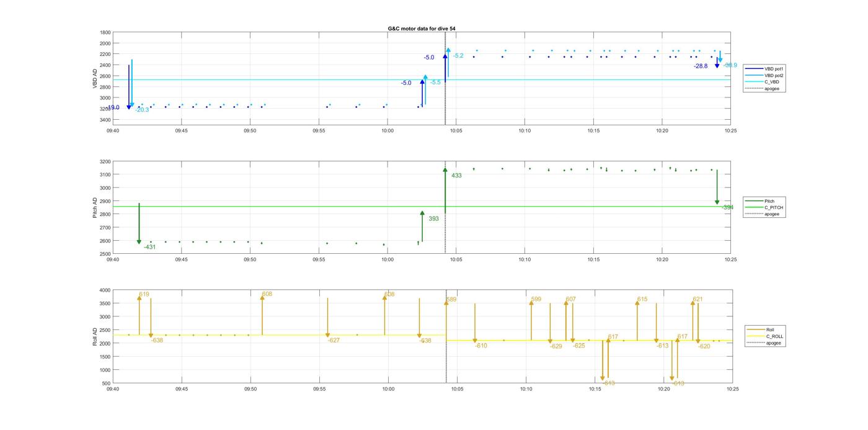Select the "C_PITCH" legend entry

774,208
